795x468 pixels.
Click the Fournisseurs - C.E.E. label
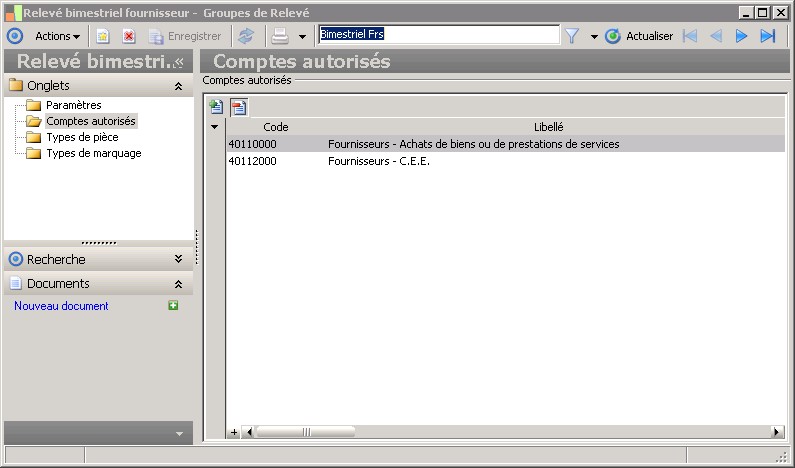coord(379,161)
